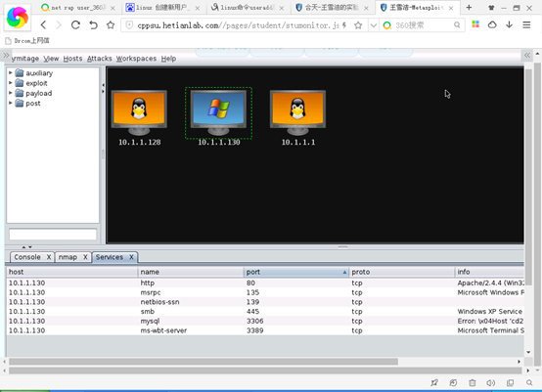The width and height of the screenshot is (542, 392).
Task: Open the Armitage menu
Action: pyautogui.click(x=24, y=59)
